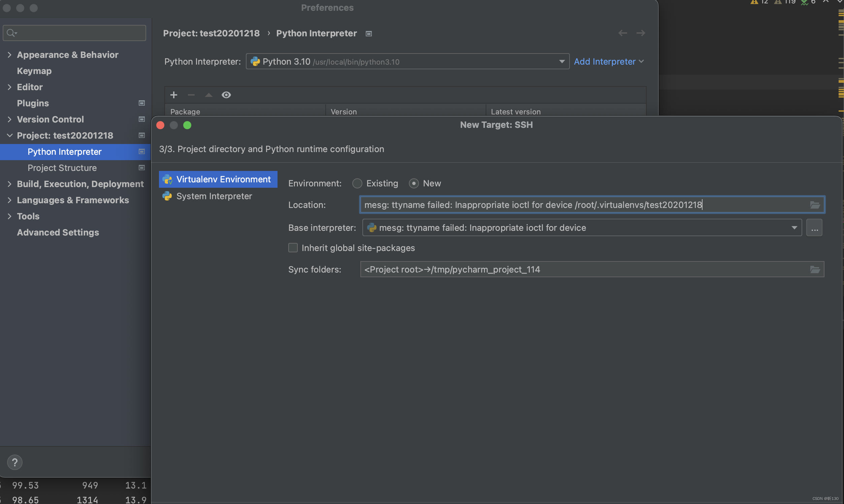
Task: Select the New environment radio button
Action: 414,183
